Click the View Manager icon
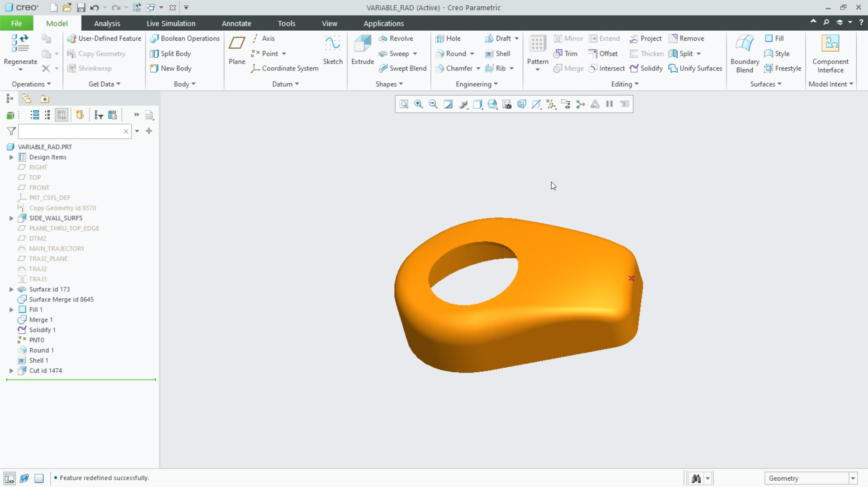868x487 pixels. click(x=507, y=104)
